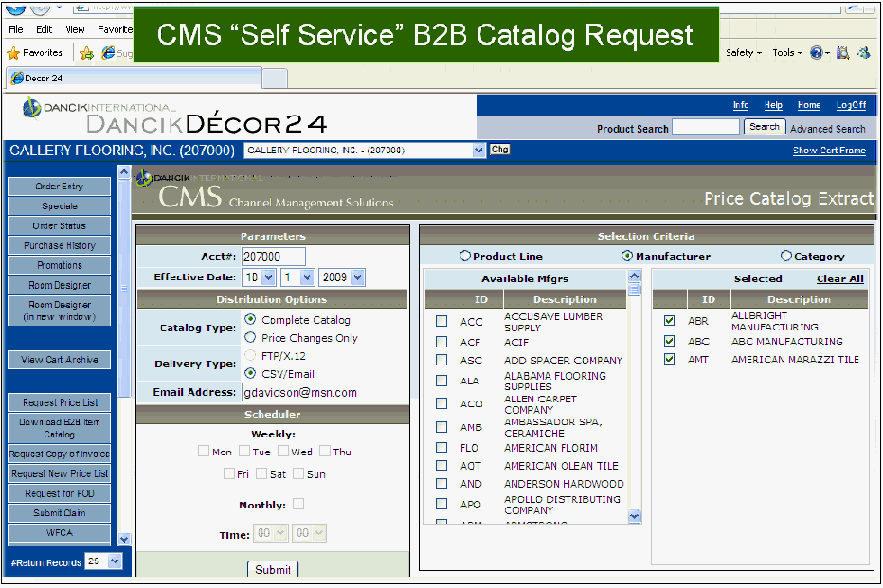Screen dimensions: 883x588
Task: Click the browser Help question mark icon
Action: (x=816, y=54)
